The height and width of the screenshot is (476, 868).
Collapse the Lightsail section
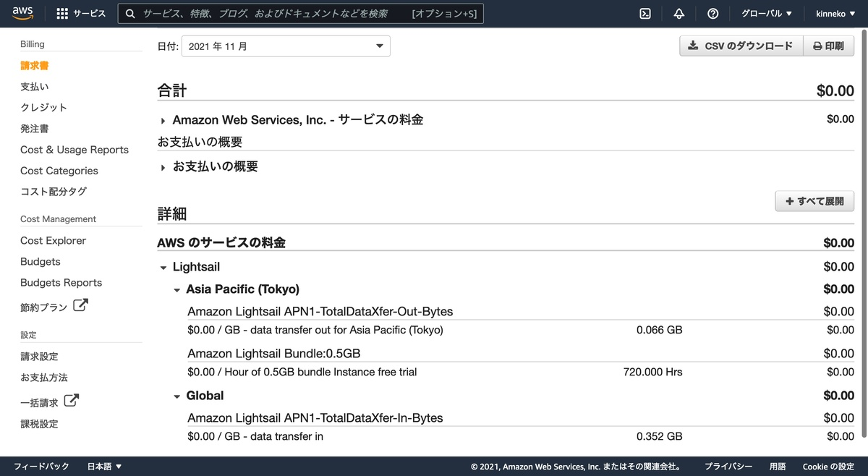point(163,268)
